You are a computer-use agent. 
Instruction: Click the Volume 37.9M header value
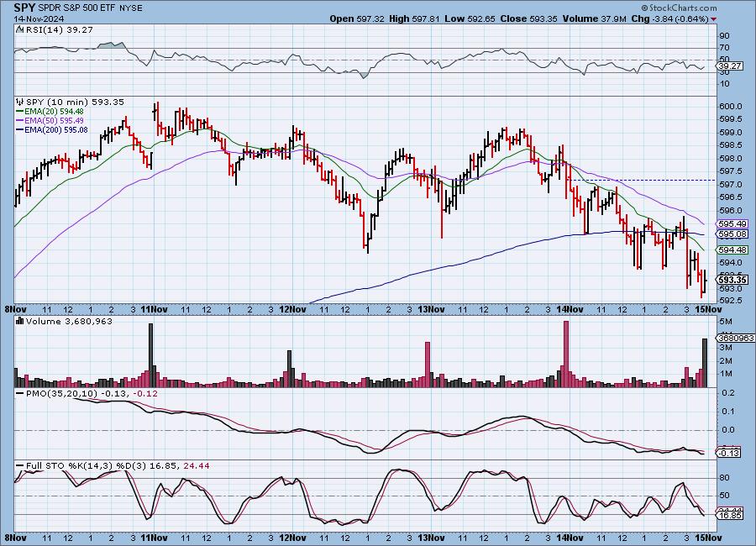click(594, 18)
